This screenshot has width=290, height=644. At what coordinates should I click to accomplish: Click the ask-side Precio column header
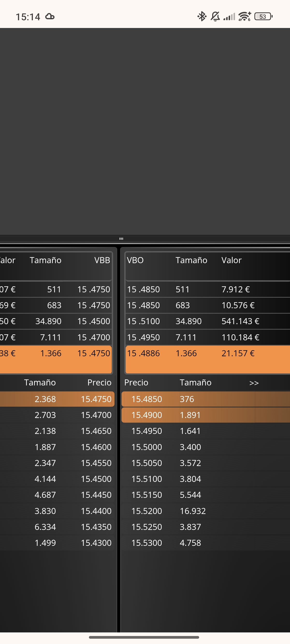[136, 383]
